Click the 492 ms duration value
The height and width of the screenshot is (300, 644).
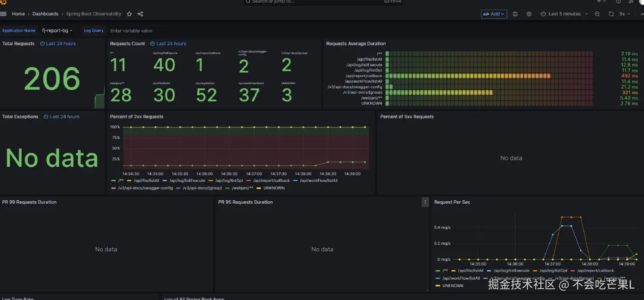[x=630, y=76]
